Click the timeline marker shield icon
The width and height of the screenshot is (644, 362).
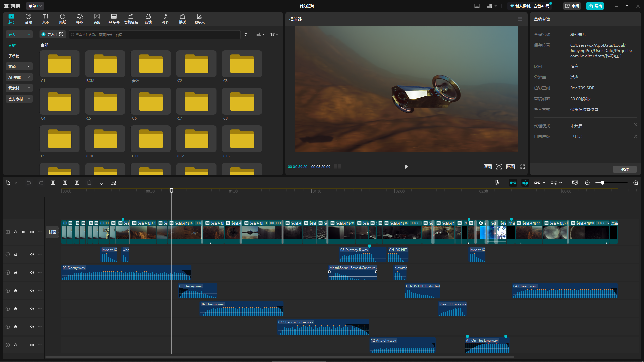(x=101, y=183)
